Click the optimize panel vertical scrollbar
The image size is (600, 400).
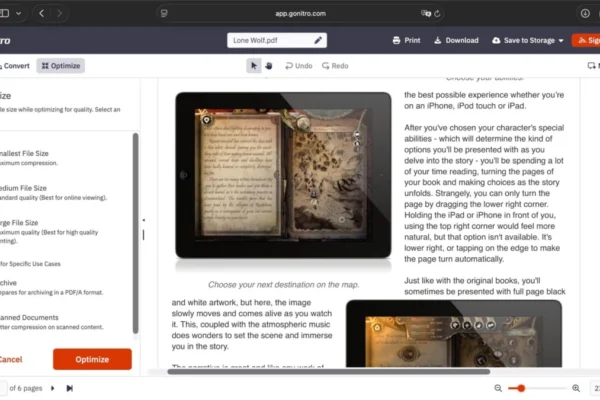click(x=135, y=233)
